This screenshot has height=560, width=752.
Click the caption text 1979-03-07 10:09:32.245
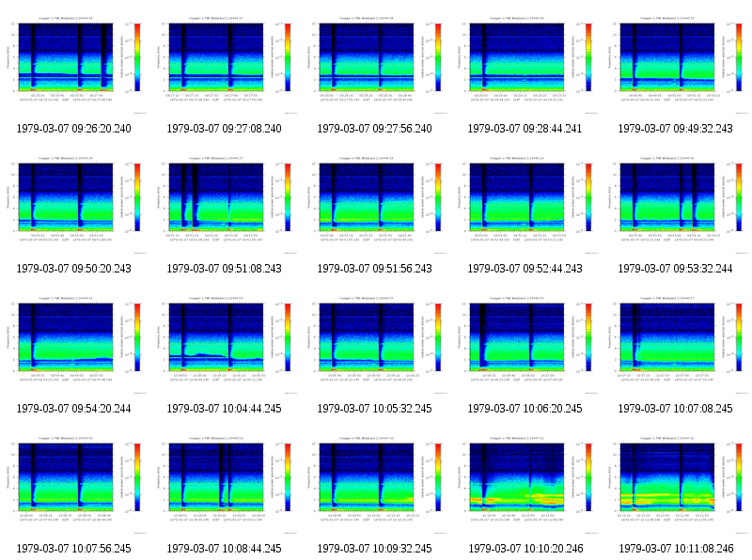374,549
